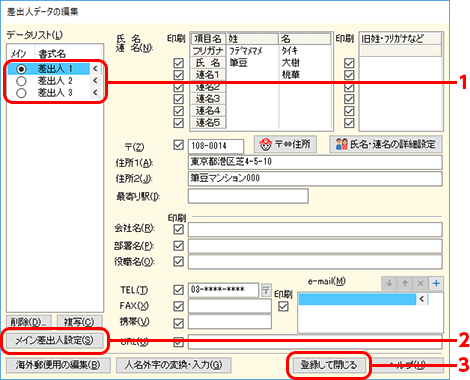Screen dimensions: 470x380
Task: Toggle 旧姓 print checkbox beside 氏名 row
Action: coord(349,63)
